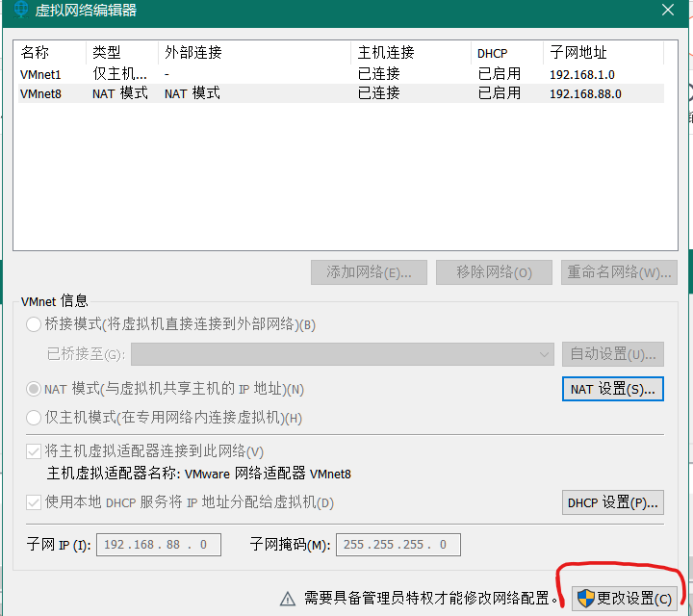Click 重命名网络(W)... button
The width and height of the screenshot is (693, 616).
click(x=619, y=272)
